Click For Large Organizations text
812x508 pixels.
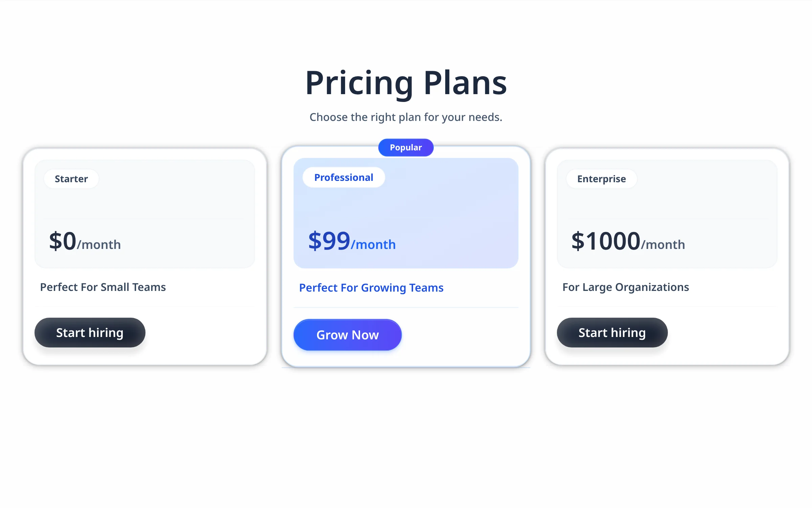pyautogui.click(x=626, y=287)
